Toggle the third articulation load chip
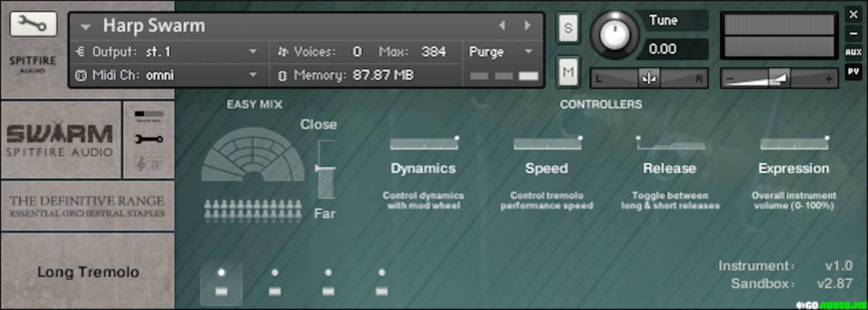Image resolution: width=868 pixels, height=310 pixels. (x=328, y=291)
